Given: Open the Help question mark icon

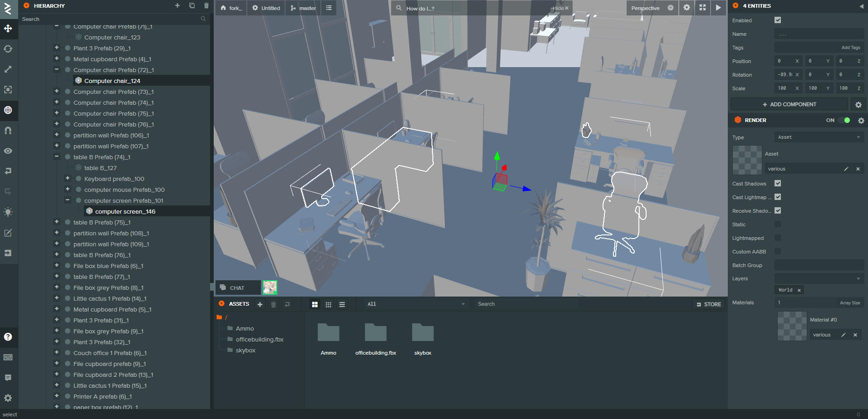Looking at the screenshot, I should click(x=8, y=337).
